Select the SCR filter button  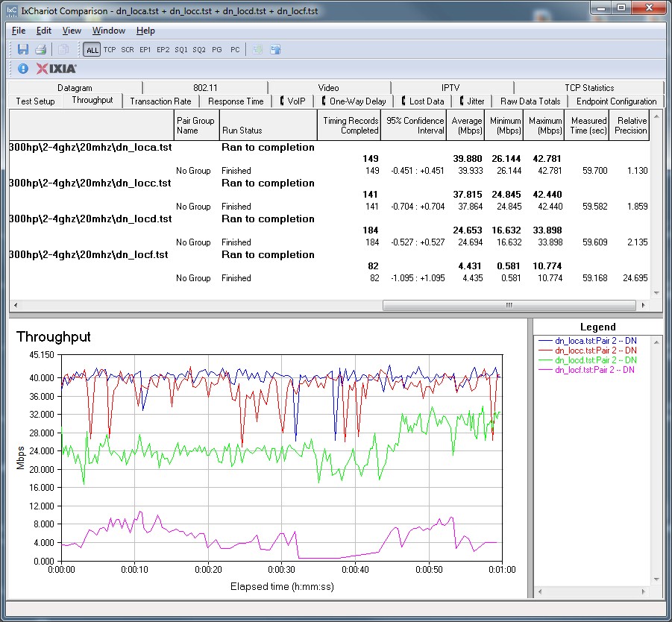128,50
